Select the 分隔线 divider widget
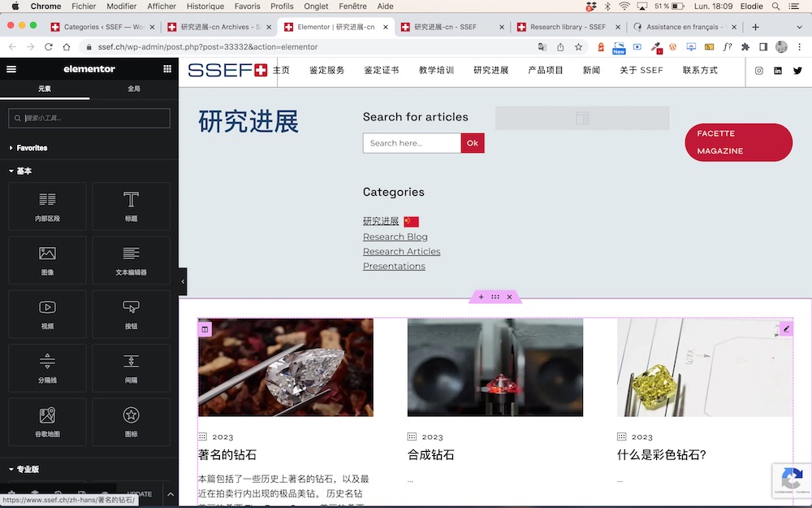812x508 pixels. pyautogui.click(x=48, y=368)
